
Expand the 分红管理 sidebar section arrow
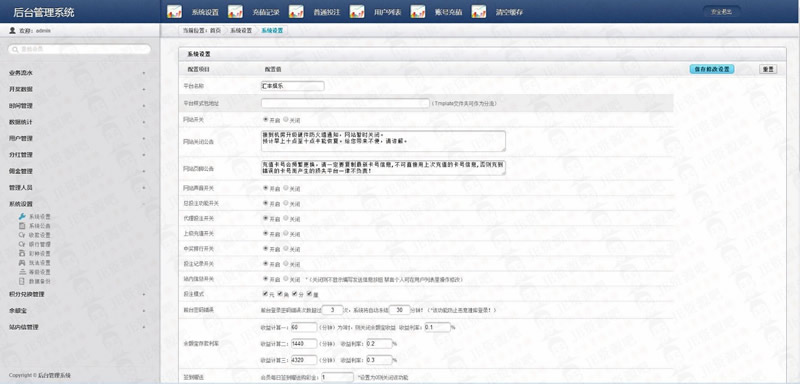(x=143, y=155)
